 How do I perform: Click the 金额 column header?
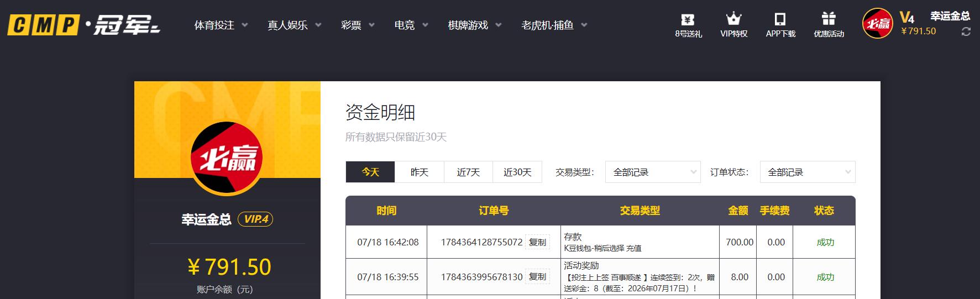(x=738, y=211)
